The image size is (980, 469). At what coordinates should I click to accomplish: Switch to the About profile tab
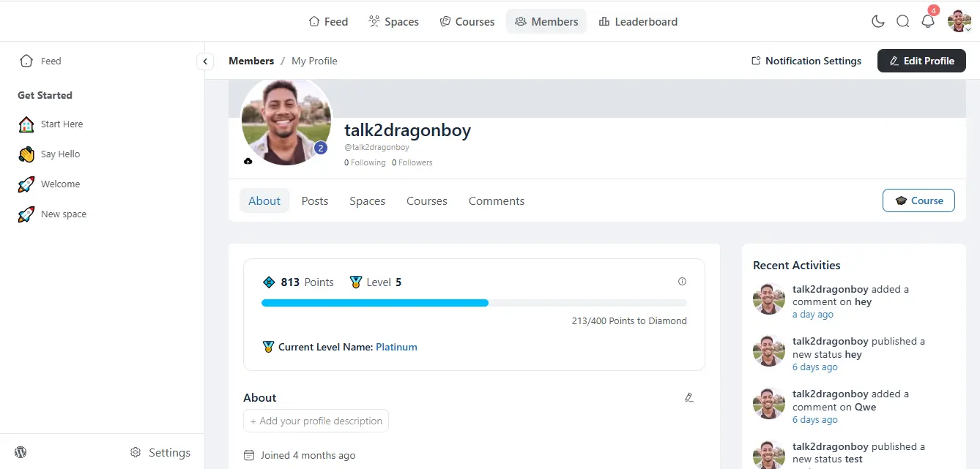point(264,200)
